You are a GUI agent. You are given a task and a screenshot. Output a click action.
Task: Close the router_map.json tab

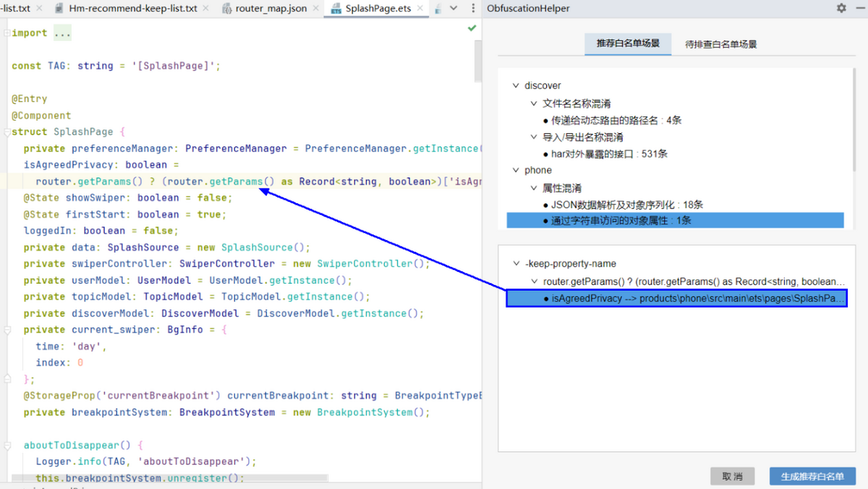tap(316, 9)
